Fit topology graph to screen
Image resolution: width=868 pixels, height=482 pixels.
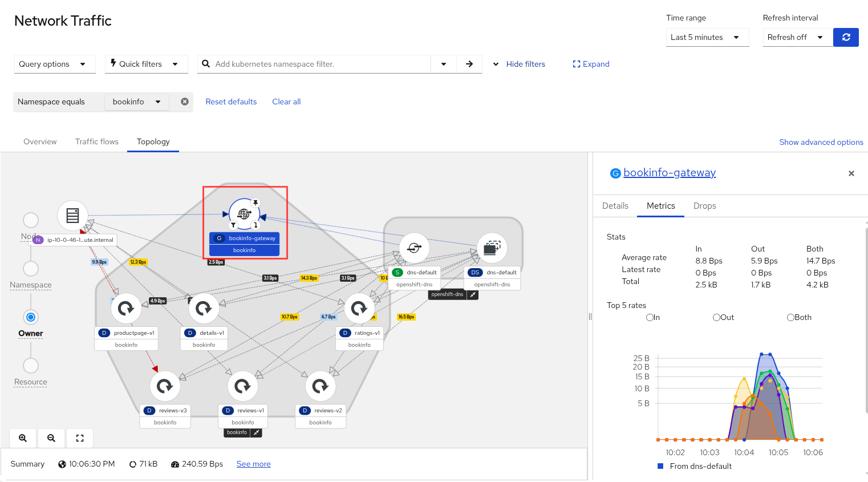[80, 438]
